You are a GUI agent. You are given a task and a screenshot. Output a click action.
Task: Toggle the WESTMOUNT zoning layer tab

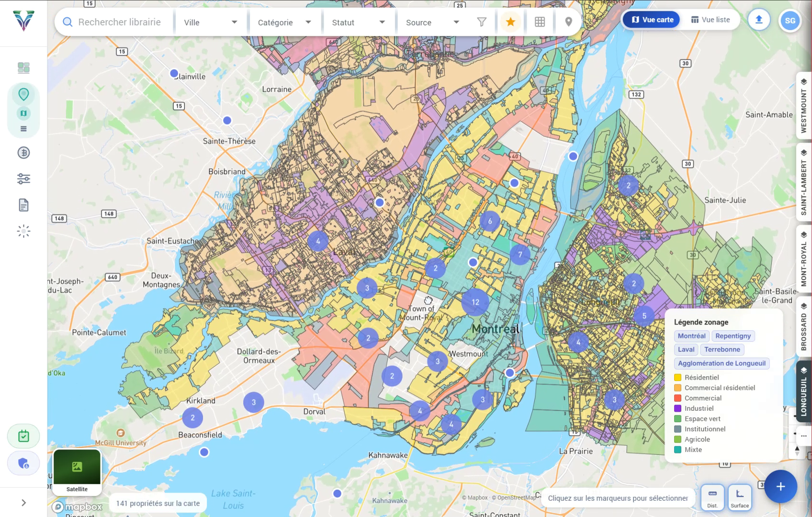(804, 106)
